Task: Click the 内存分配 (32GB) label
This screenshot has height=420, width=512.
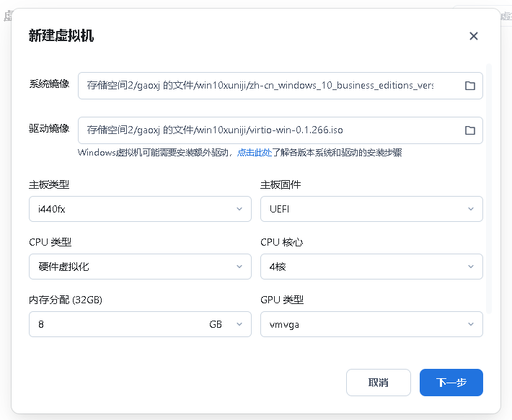Action: tap(66, 300)
